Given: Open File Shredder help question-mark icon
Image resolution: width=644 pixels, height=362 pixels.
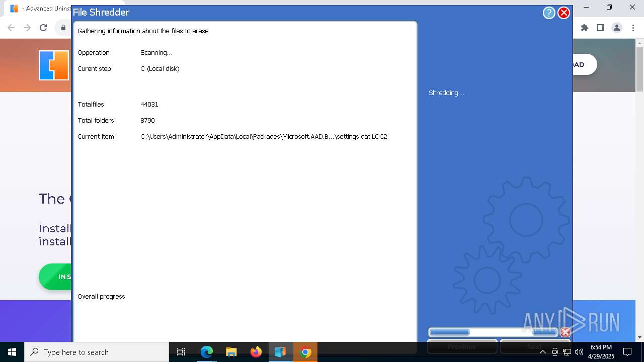Looking at the screenshot, I should (x=549, y=13).
